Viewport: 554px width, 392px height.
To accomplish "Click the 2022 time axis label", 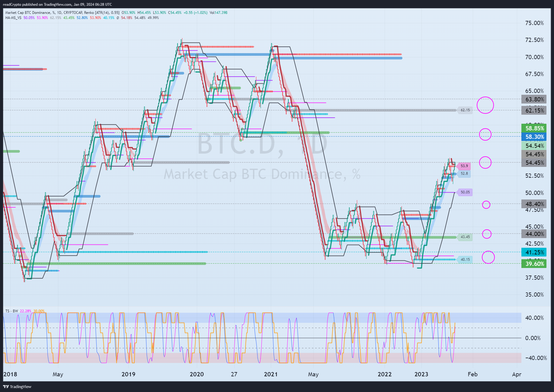I will click(x=385, y=374).
